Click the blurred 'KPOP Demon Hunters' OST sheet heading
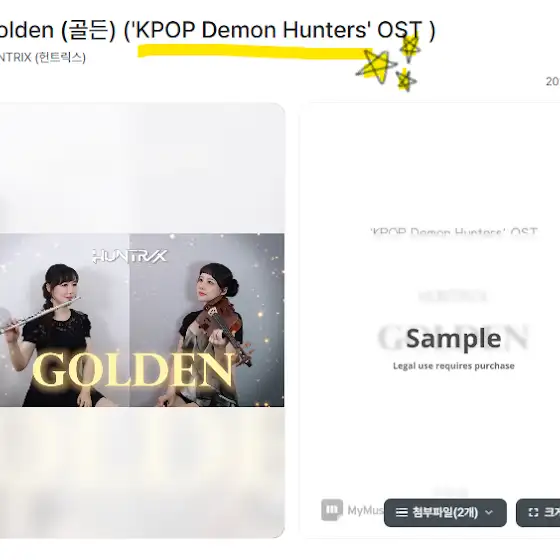This screenshot has width=560, height=560. click(x=454, y=232)
